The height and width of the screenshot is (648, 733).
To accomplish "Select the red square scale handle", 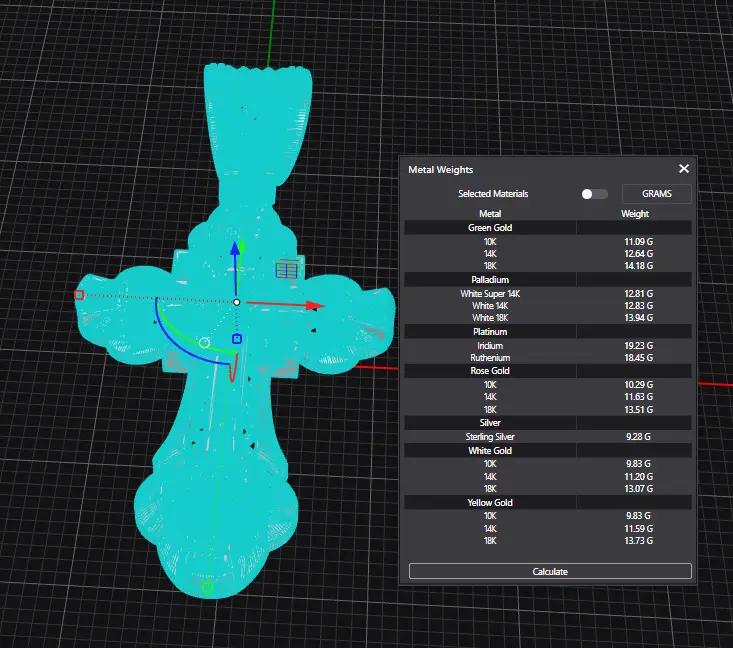I will coord(79,295).
